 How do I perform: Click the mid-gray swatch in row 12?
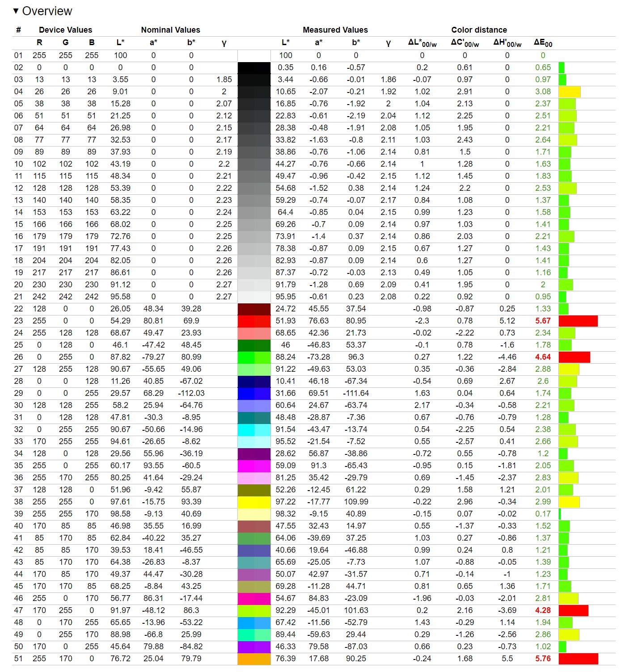254,188
